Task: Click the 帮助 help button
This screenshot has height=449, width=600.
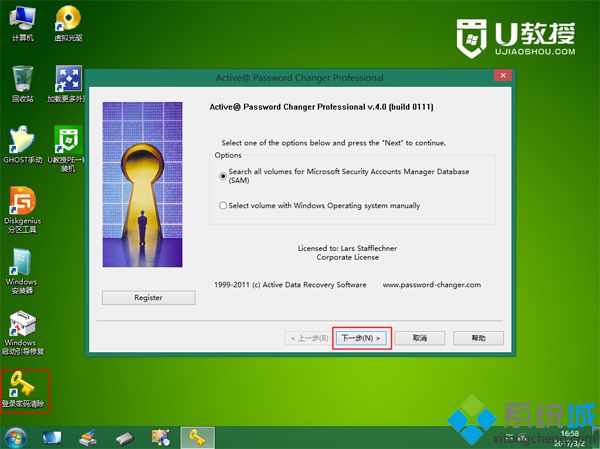Action: pyautogui.click(x=478, y=338)
